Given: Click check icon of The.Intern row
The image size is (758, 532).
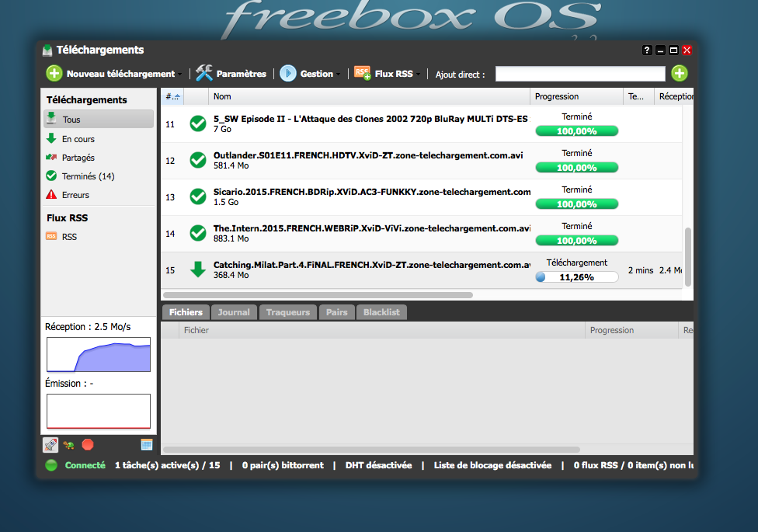Looking at the screenshot, I should (x=198, y=233).
